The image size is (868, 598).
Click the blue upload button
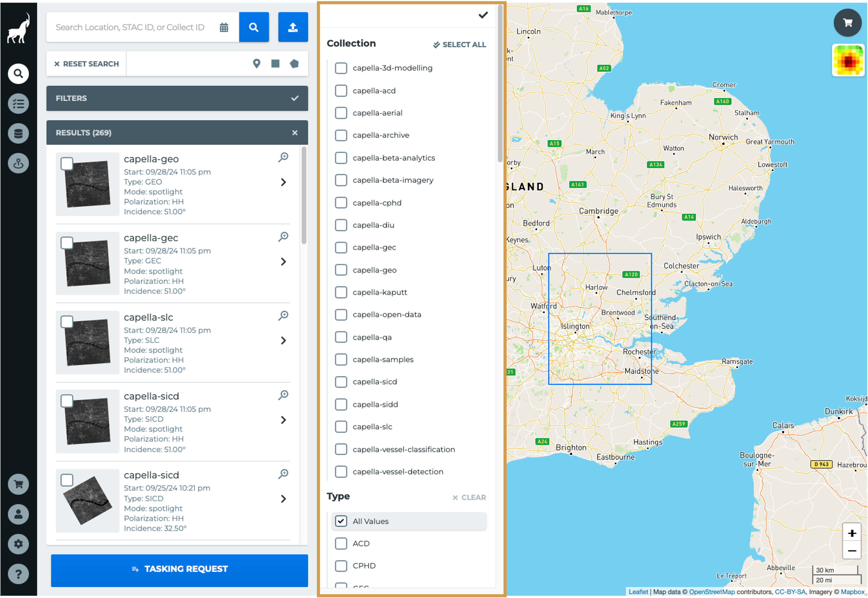293,27
